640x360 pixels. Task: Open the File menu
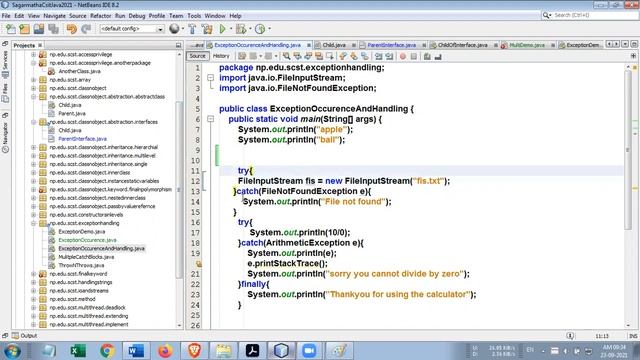pyautogui.click(x=6, y=16)
